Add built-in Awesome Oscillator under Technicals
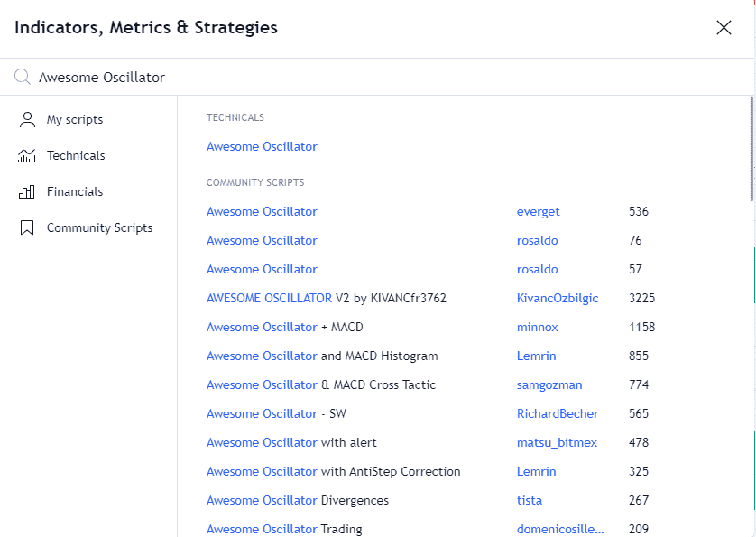756x537 pixels. [262, 147]
